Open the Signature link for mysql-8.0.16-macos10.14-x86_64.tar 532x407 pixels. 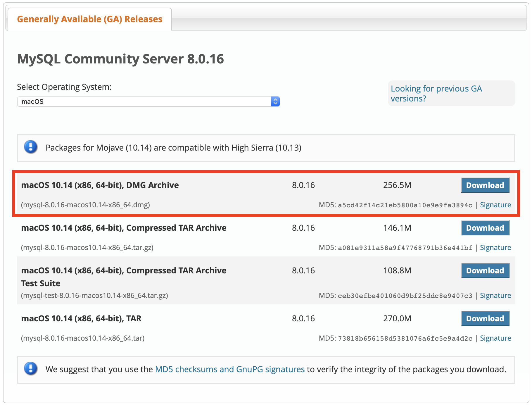pos(495,338)
